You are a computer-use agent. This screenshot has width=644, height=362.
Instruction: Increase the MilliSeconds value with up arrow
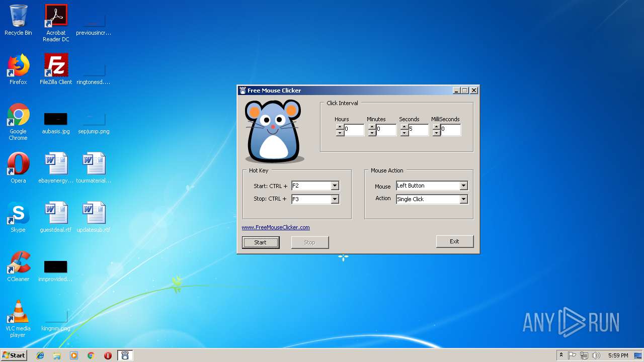437,127
